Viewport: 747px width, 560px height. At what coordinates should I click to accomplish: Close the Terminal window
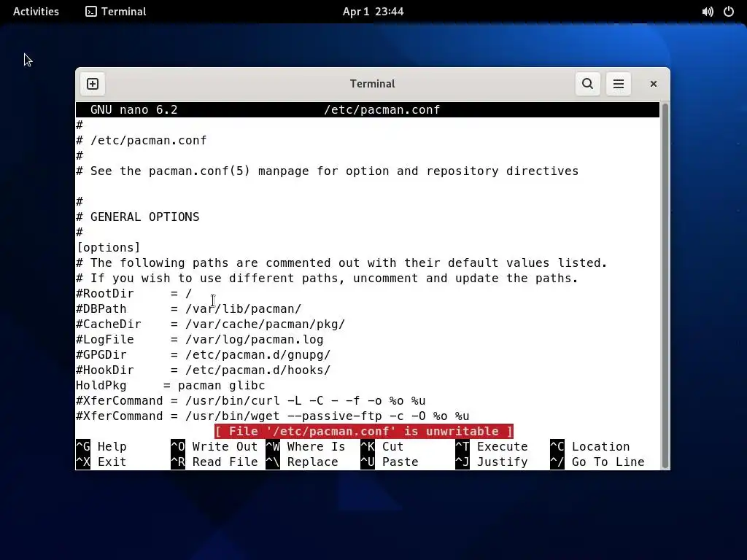pos(653,84)
